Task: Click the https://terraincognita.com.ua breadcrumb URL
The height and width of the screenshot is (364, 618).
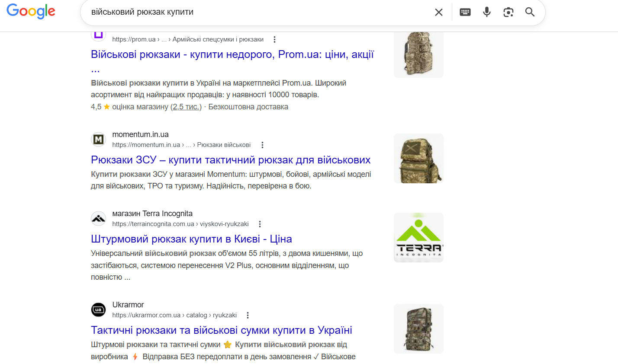Action: 180,224
